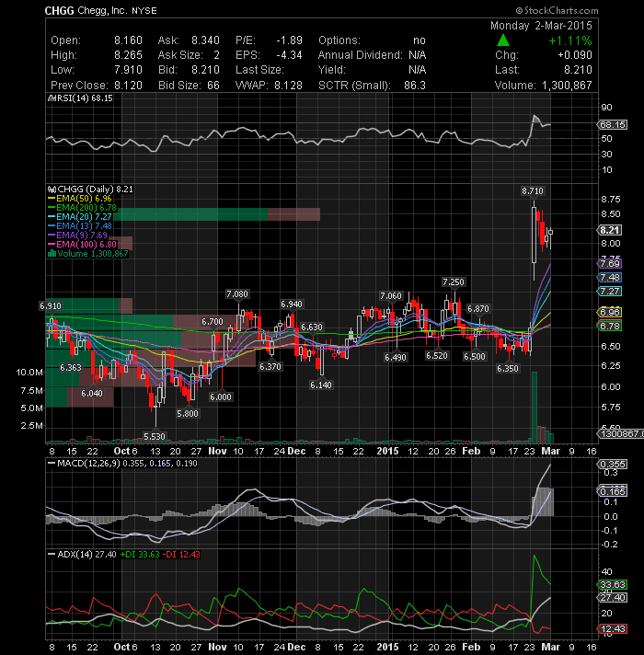Click the Options 'no' value
Viewport: 644px width, 655px height.
click(420, 40)
